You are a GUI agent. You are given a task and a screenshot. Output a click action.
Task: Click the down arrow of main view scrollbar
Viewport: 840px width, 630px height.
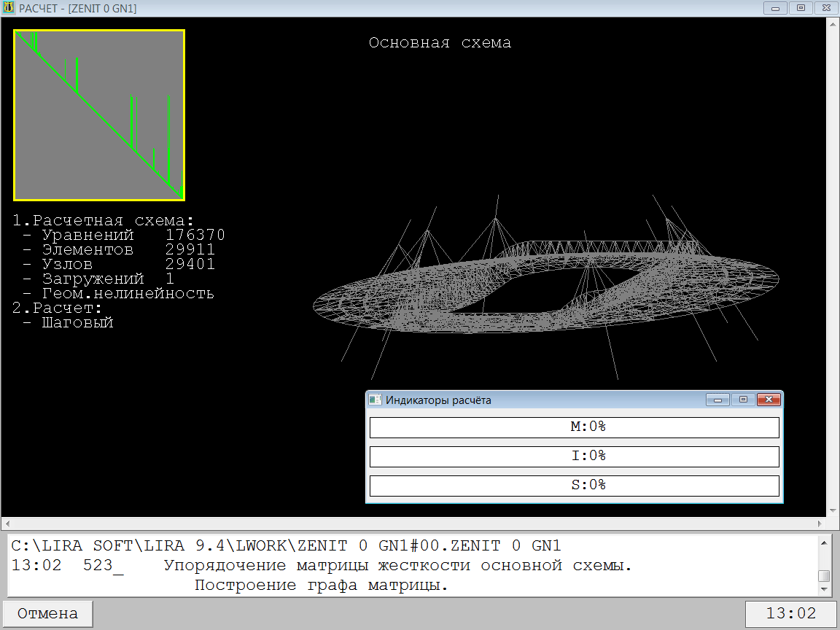point(832,510)
